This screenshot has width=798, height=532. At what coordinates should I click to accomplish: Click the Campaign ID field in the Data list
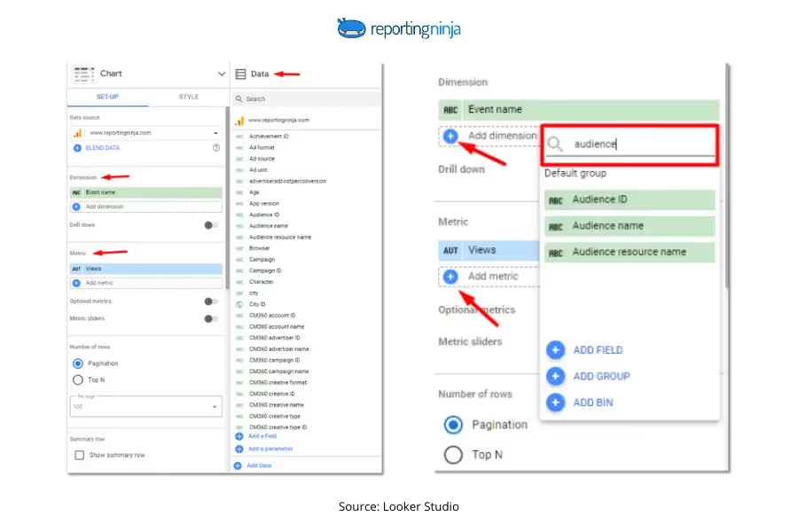(x=265, y=270)
